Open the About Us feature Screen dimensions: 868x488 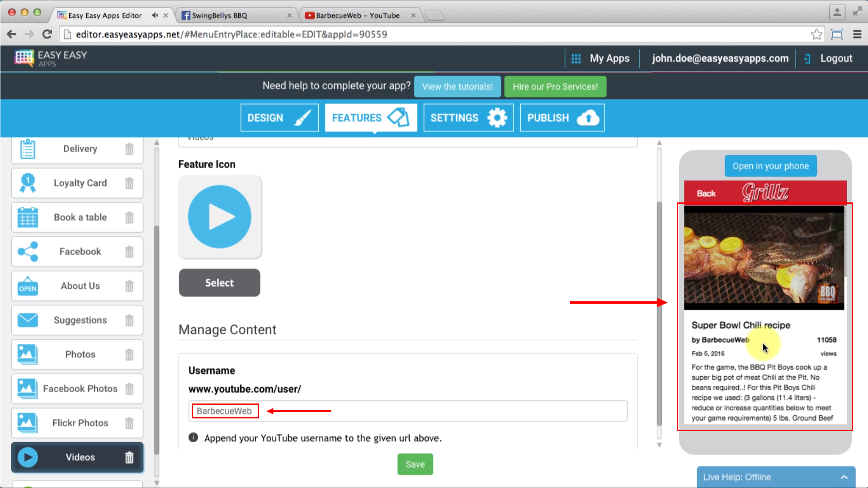point(80,286)
